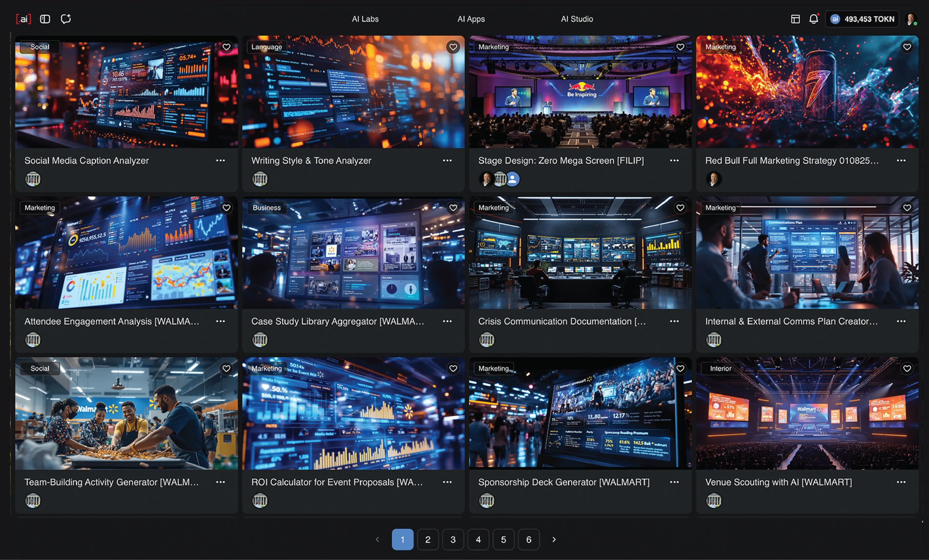
Task: Open the notifications bell
Action: click(x=813, y=19)
